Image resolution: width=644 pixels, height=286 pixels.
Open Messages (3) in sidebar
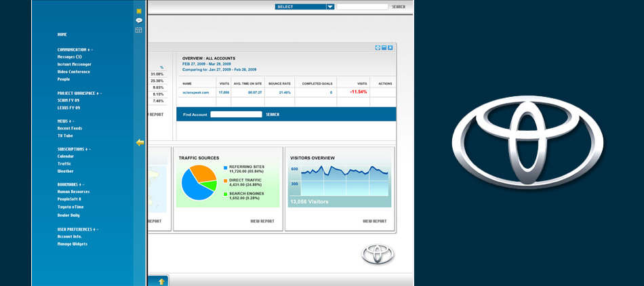[x=69, y=57]
